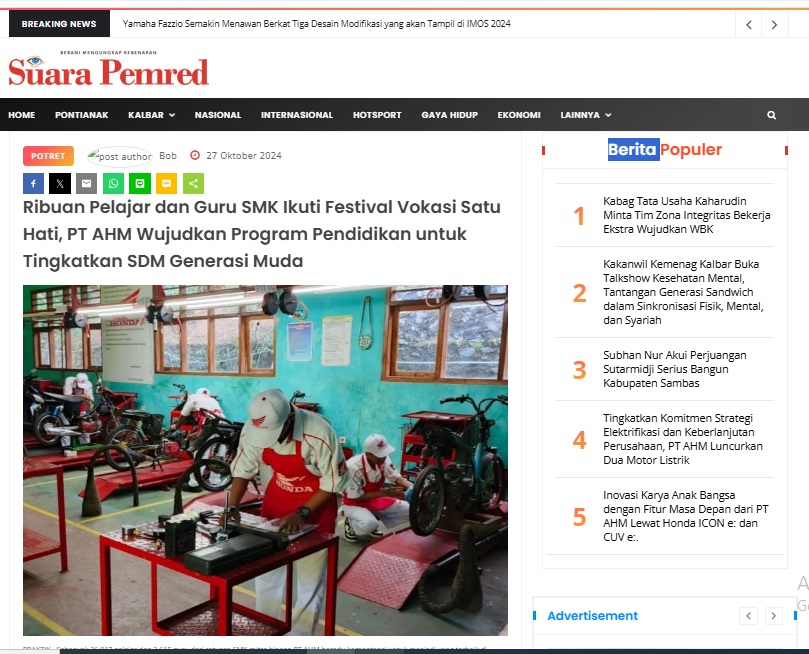Click the Potret category tag
809x654 pixels.
point(48,156)
